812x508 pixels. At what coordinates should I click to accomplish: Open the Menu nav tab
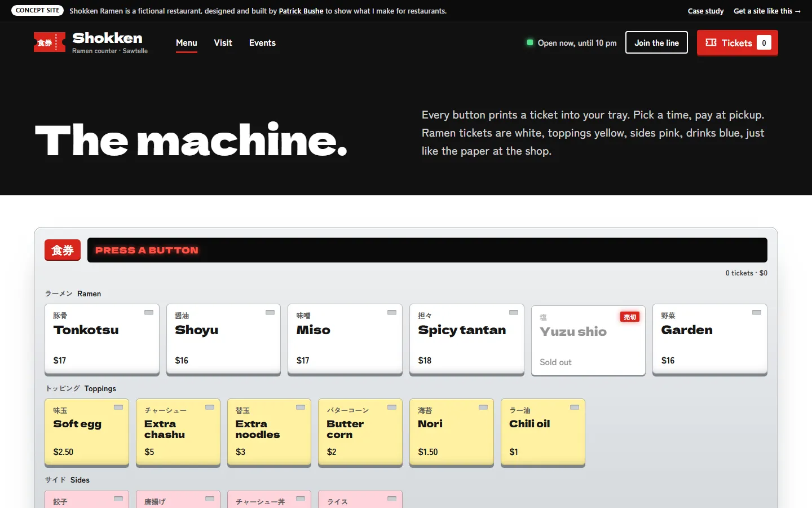coord(187,43)
